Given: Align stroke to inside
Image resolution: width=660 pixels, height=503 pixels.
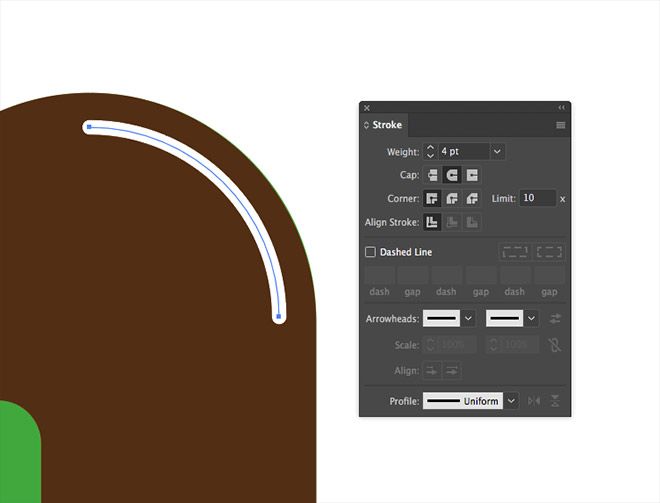Looking at the screenshot, I should (x=452, y=222).
